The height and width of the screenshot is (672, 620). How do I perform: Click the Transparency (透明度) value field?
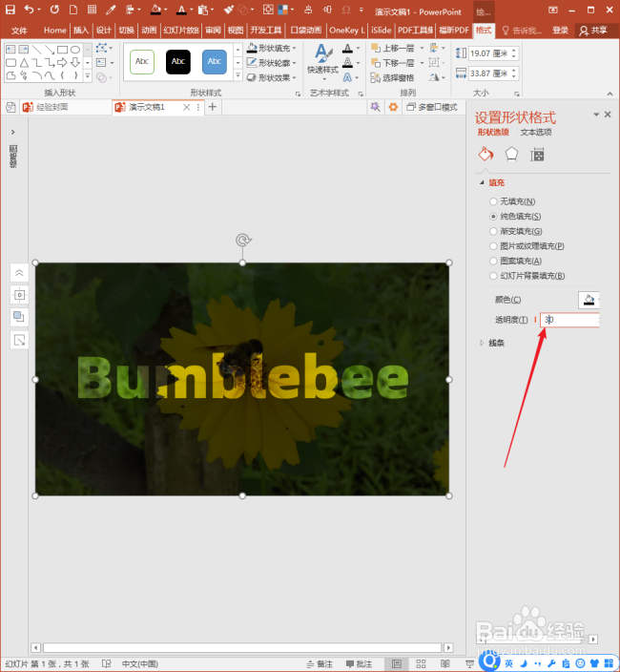point(569,320)
